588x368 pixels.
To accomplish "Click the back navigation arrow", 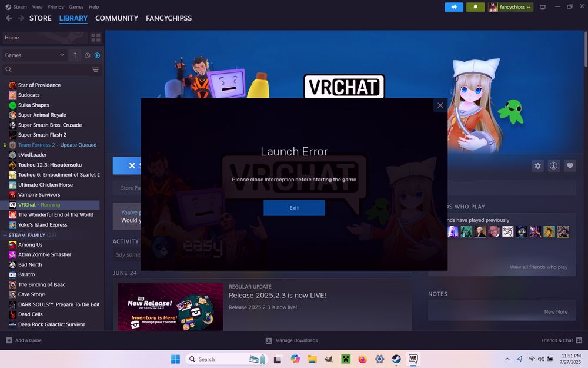I will tap(9, 18).
